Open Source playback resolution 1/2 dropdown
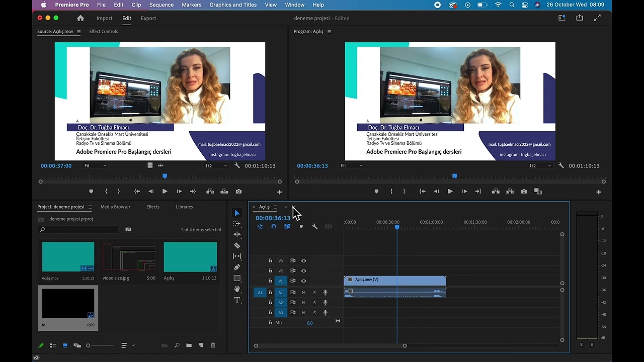The height and width of the screenshot is (362, 644). (216, 165)
